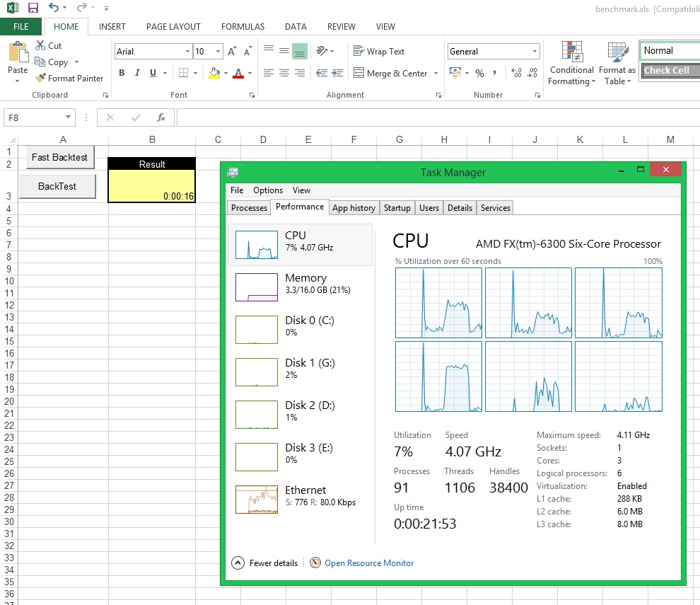Switch to the FORMULAS ribbon tab
The image size is (700, 605).
click(243, 27)
